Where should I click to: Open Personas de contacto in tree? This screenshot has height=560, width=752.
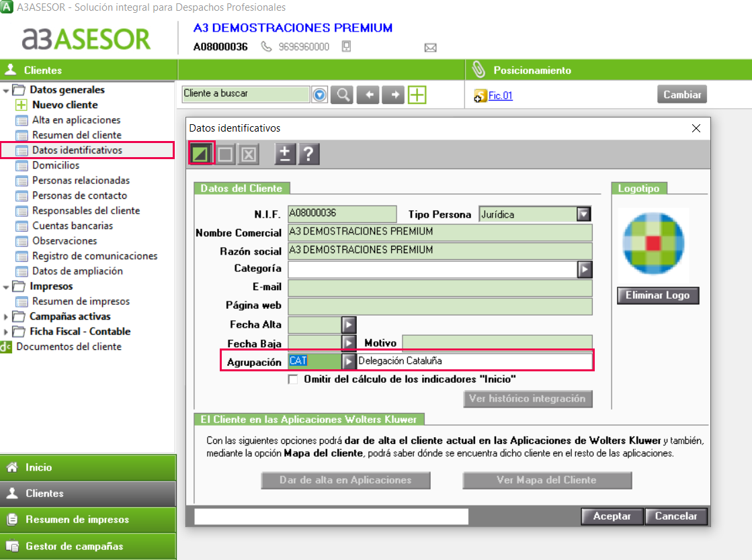point(79,195)
